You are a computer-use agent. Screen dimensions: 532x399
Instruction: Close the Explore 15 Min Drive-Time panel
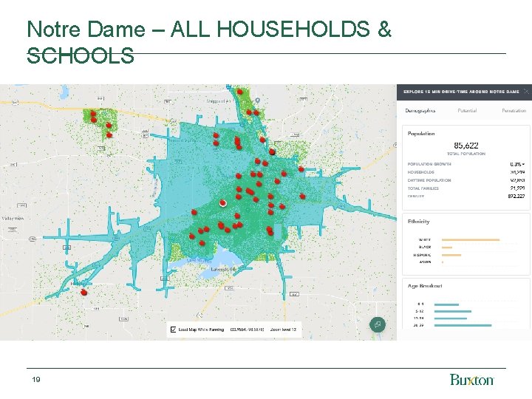tap(526, 92)
